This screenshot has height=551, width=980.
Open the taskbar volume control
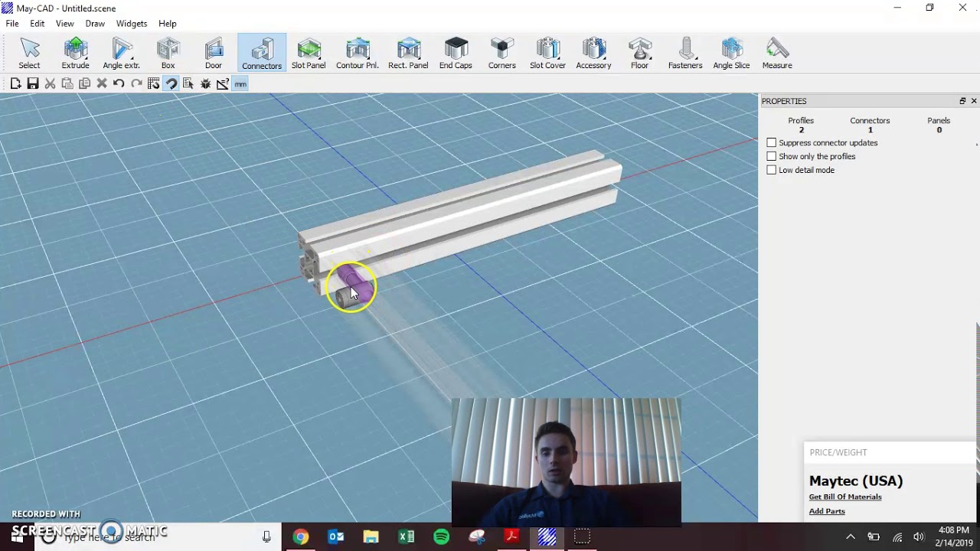(x=919, y=537)
